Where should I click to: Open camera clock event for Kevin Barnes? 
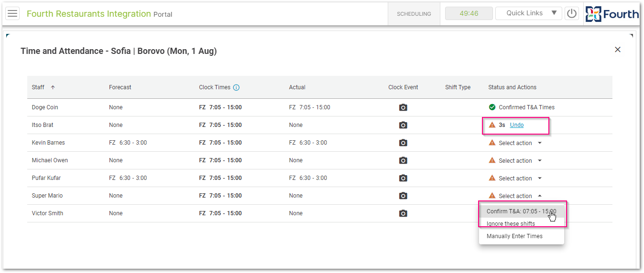point(403,143)
